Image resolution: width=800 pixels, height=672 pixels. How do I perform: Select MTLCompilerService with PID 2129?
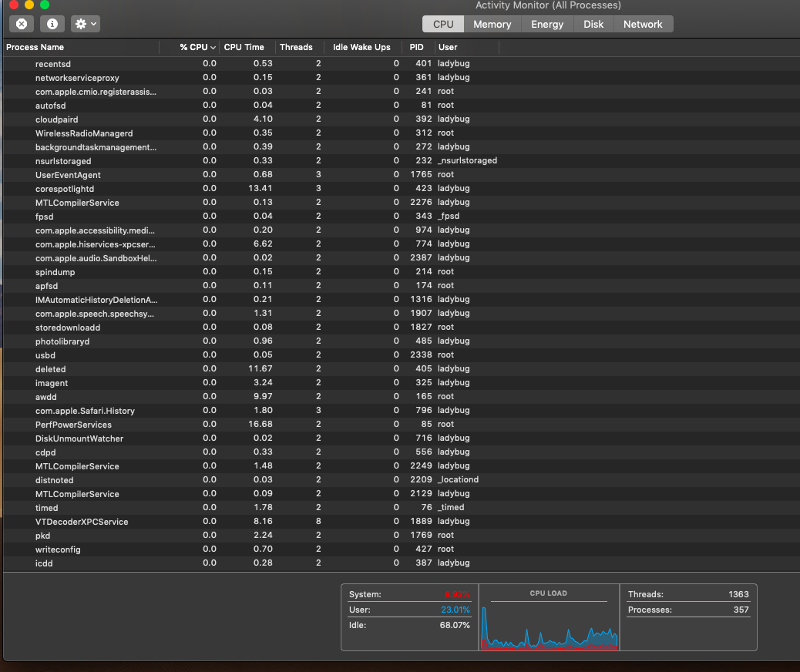point(402,494)
